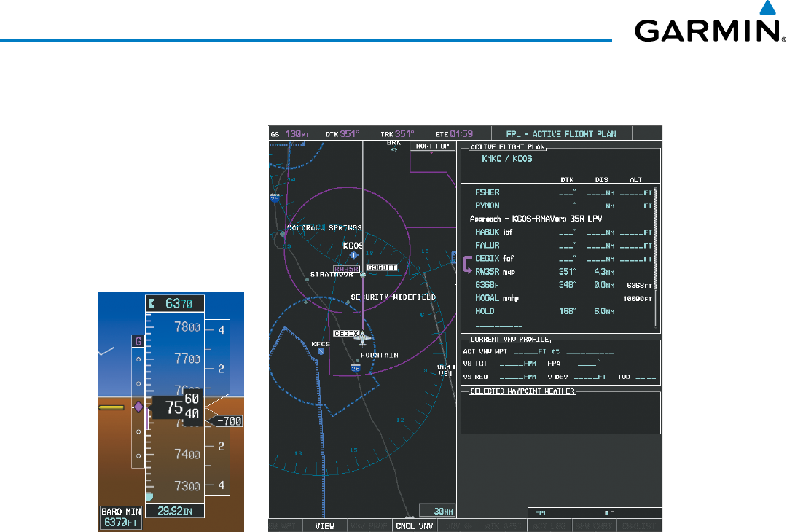
Task: Select the dimmed ATK OFST softkey
Action: coord(504,526)
